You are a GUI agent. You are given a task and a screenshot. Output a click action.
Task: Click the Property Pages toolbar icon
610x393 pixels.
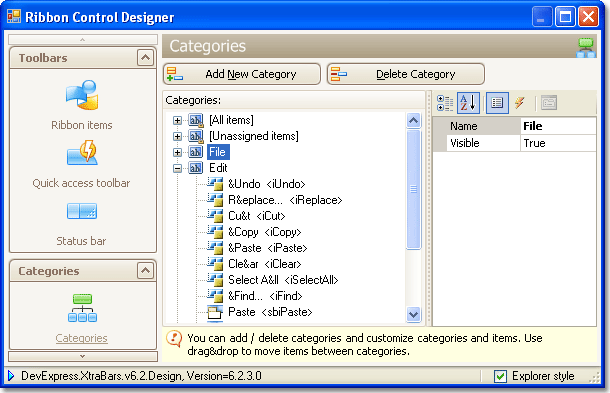[549, 103]
